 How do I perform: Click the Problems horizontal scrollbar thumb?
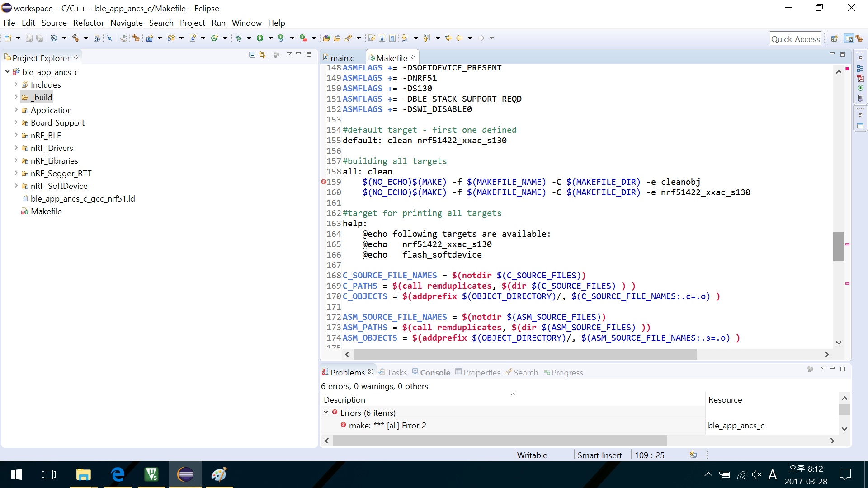(500, 440)
